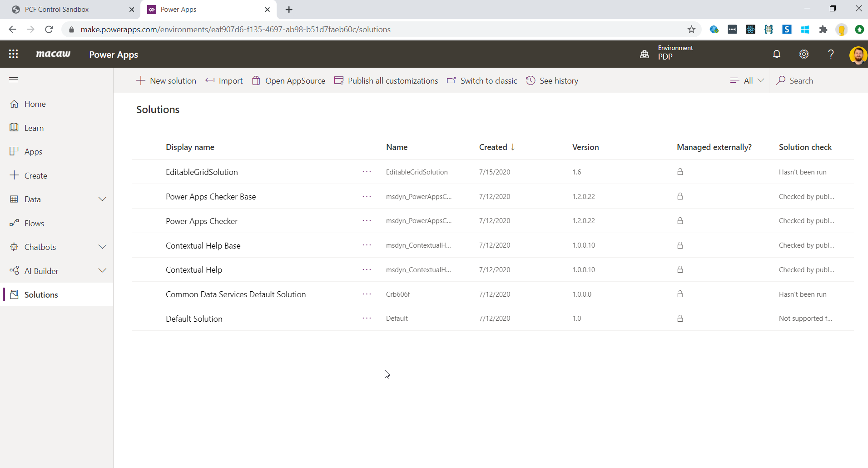
Task: Sort by Display name column
Action: [x=190, y=147]
